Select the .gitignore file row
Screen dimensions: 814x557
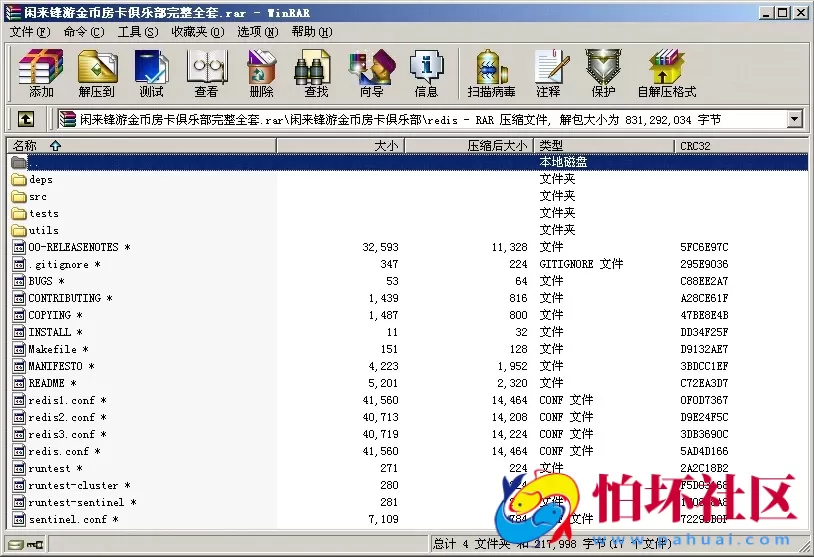point(408,264)
